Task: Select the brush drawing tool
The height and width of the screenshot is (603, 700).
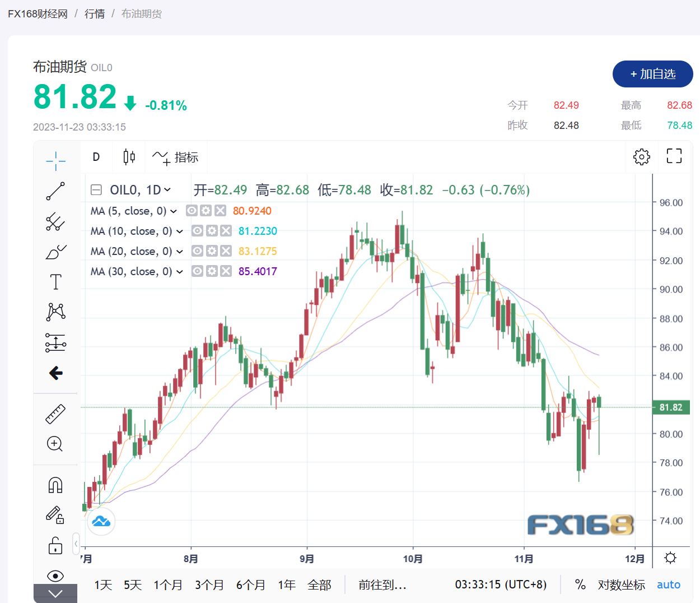Action: (x=55, y=252)
